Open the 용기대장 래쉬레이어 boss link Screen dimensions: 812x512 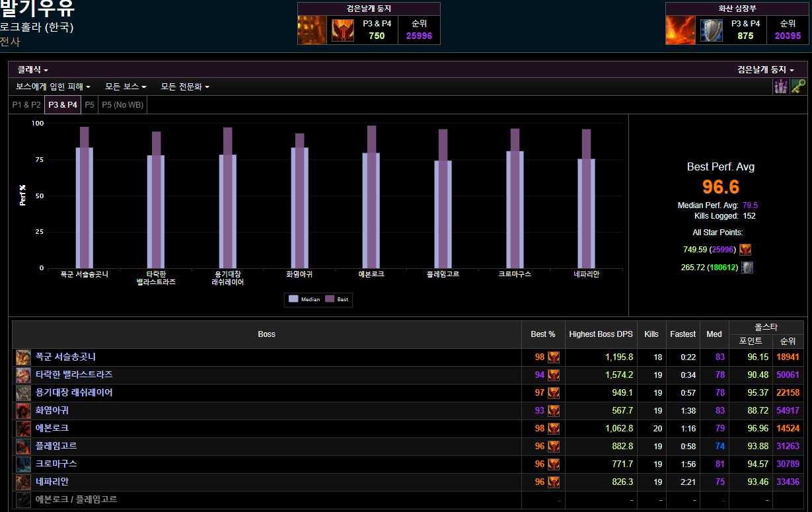(74, 392)
